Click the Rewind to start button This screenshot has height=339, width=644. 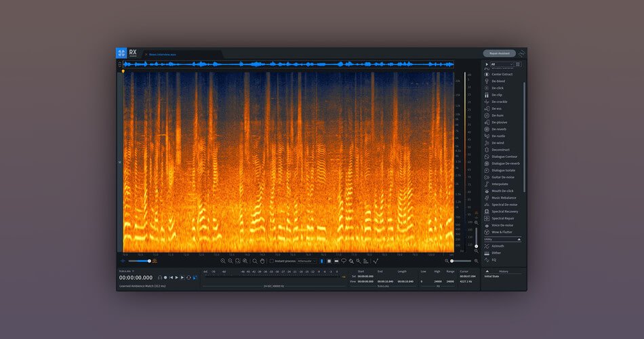[171, 278]
